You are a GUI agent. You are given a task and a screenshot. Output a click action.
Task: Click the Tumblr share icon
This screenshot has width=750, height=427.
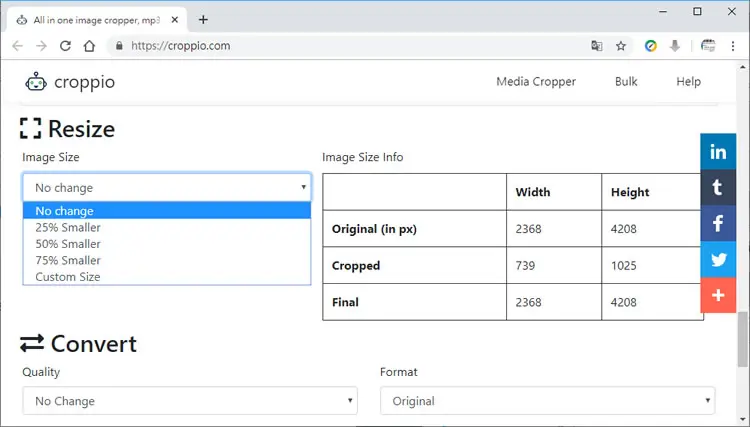[718, 187]
